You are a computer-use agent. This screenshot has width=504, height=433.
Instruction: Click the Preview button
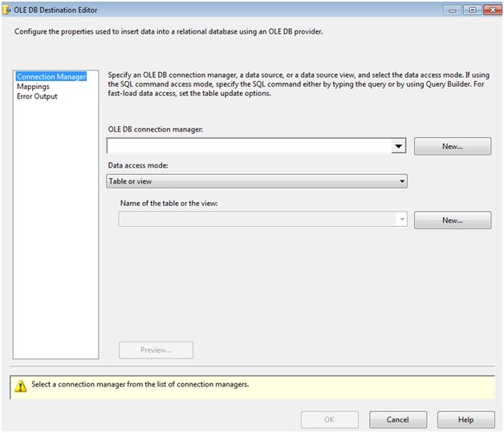pyautogui.click(x=156, y=350)
